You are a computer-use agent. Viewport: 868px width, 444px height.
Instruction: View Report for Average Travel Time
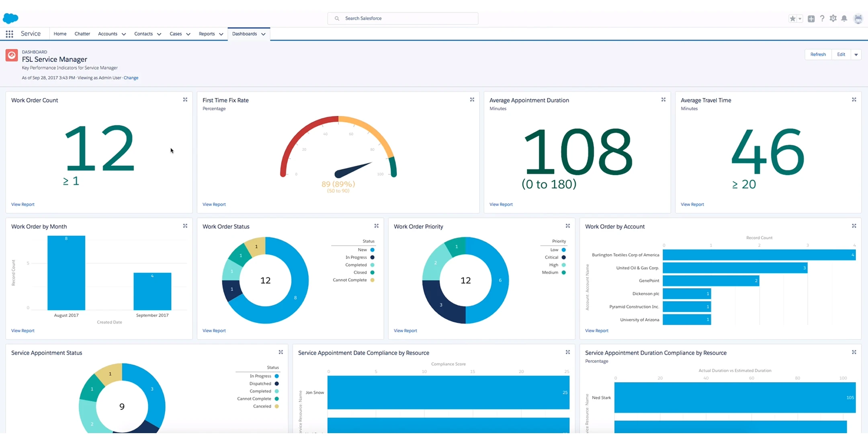click(x=692, y=204)
